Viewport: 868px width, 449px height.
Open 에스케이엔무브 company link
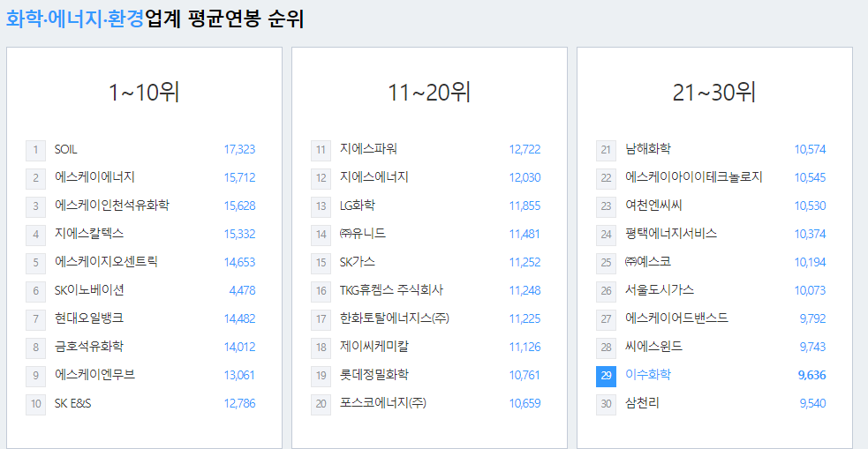(x=94, y=375)
